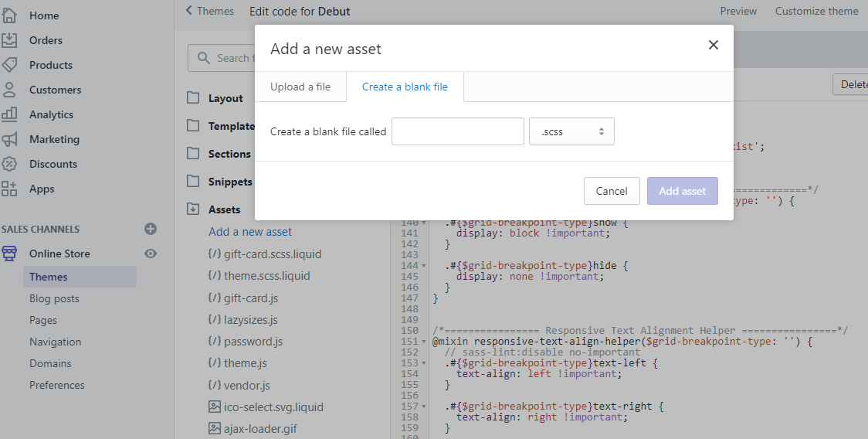Click the Products tag icon
This screenshot has width=868, height=439.
(8, 65)
